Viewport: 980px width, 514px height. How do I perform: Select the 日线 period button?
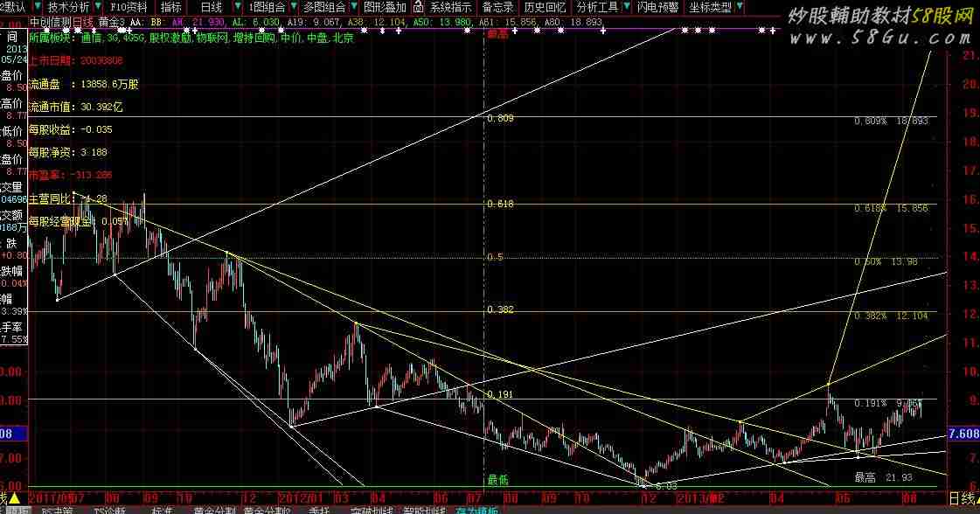coord(212,7)
